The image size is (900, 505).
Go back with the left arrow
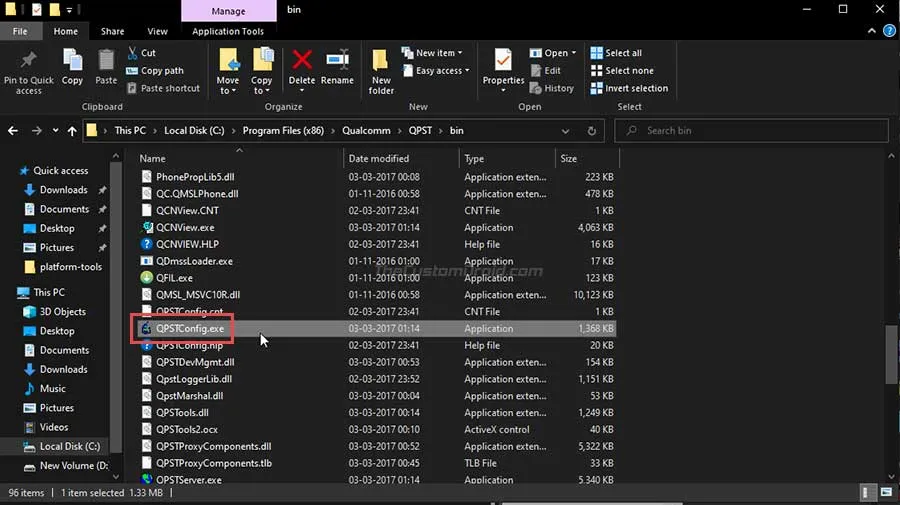tap(13, 131)
